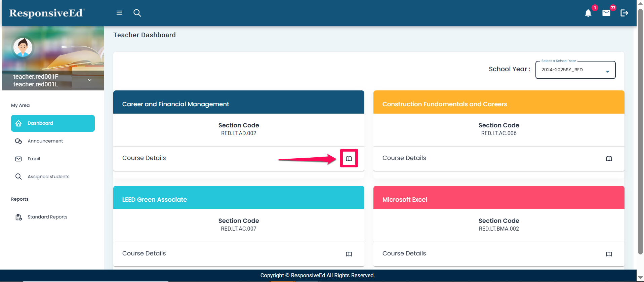644x282 pixels.
Task: Click the logout icon
Action: pos(624,13)
